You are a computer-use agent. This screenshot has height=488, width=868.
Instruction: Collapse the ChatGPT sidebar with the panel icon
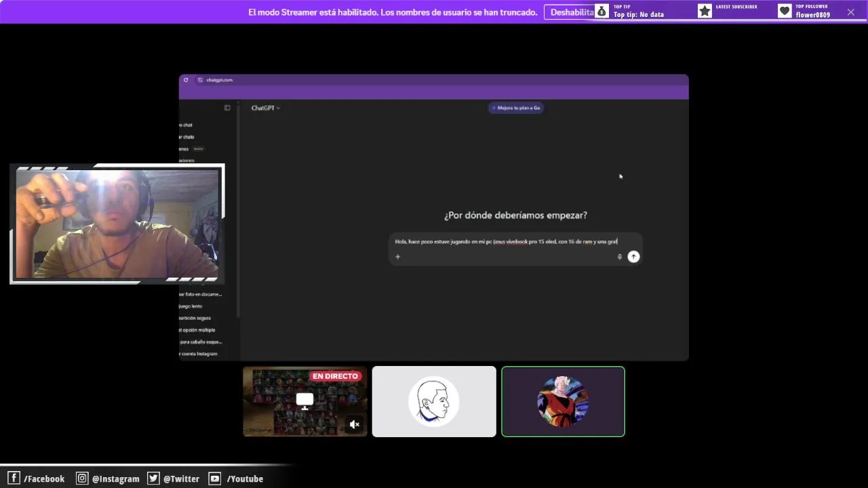tap(227, 108)
